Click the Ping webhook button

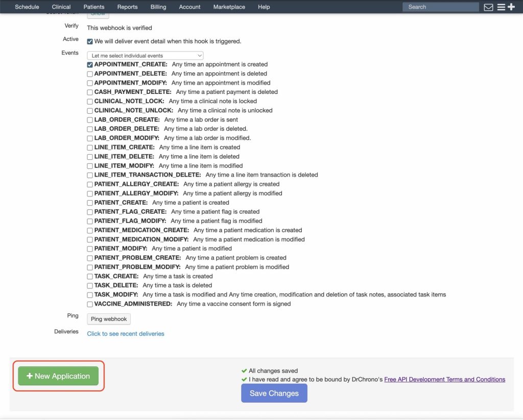pyautogui.click(x=109, y=319)
